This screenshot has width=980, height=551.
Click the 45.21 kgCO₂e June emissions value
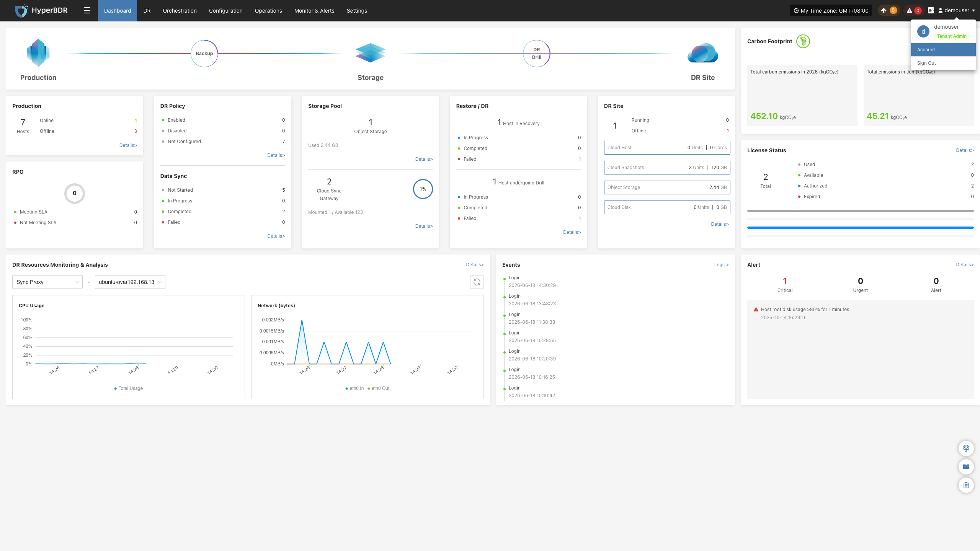pyautogui.click(x=887, y=116)
